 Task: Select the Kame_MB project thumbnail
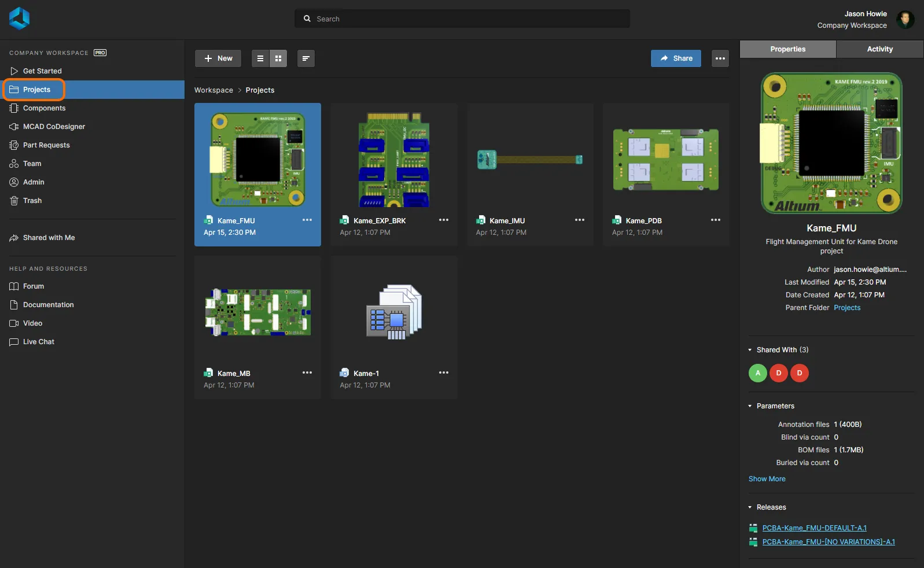point(258,312)
